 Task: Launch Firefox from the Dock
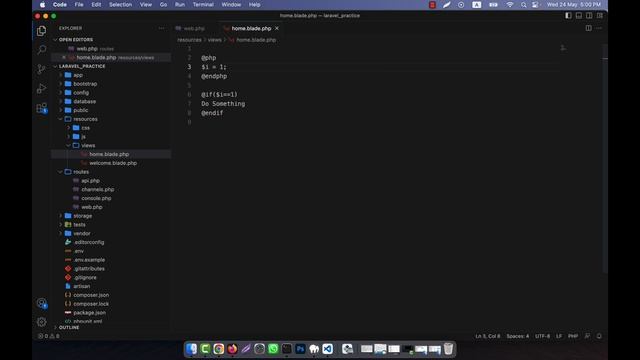232,349
